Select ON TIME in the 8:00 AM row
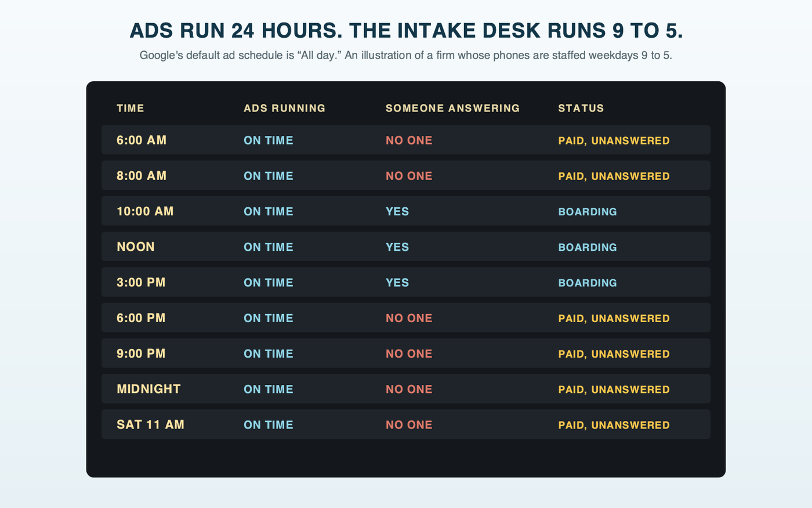This screenshot has width=812, height=508. 269,176
